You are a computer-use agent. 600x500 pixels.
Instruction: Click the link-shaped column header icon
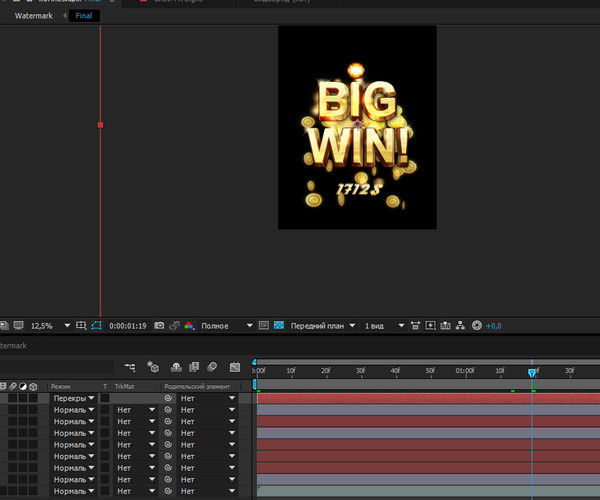point(13,386)
